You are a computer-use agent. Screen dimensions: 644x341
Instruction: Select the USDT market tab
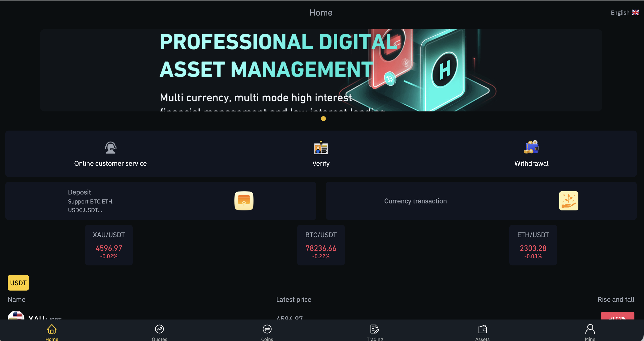(18, 283)
